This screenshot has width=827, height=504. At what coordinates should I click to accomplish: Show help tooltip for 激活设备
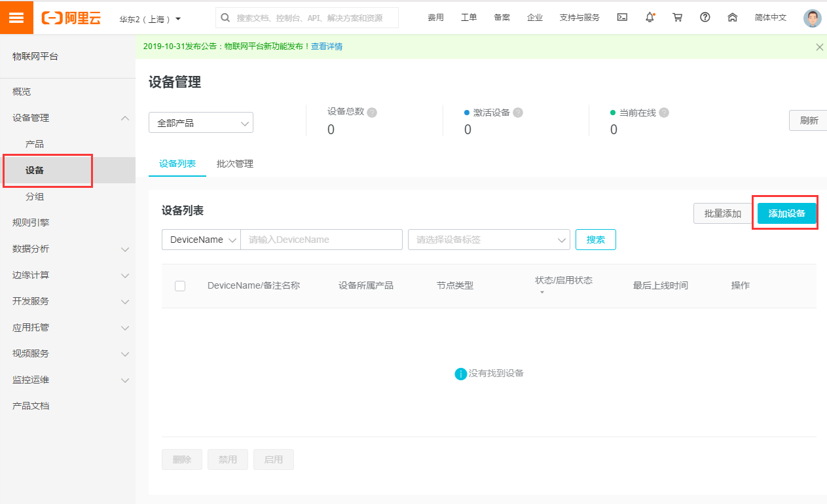coord(518,113)
